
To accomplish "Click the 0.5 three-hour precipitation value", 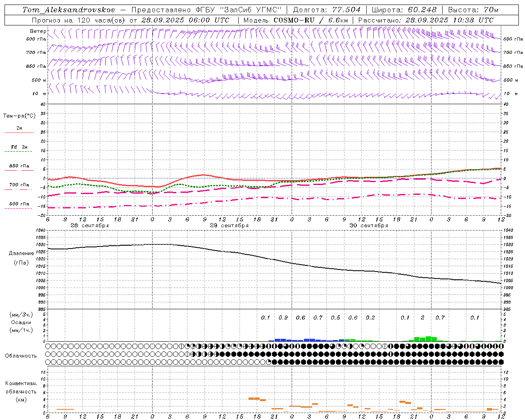I will (336, 317).
